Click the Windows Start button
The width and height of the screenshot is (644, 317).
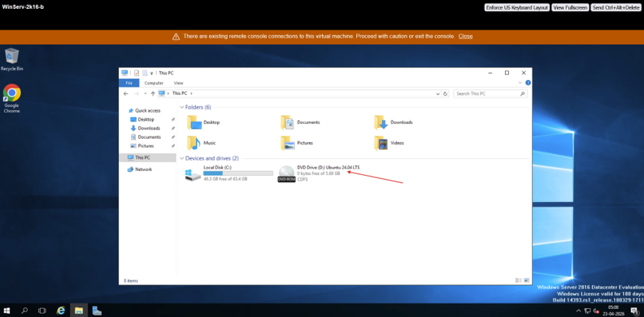click(x=7, y=311)
